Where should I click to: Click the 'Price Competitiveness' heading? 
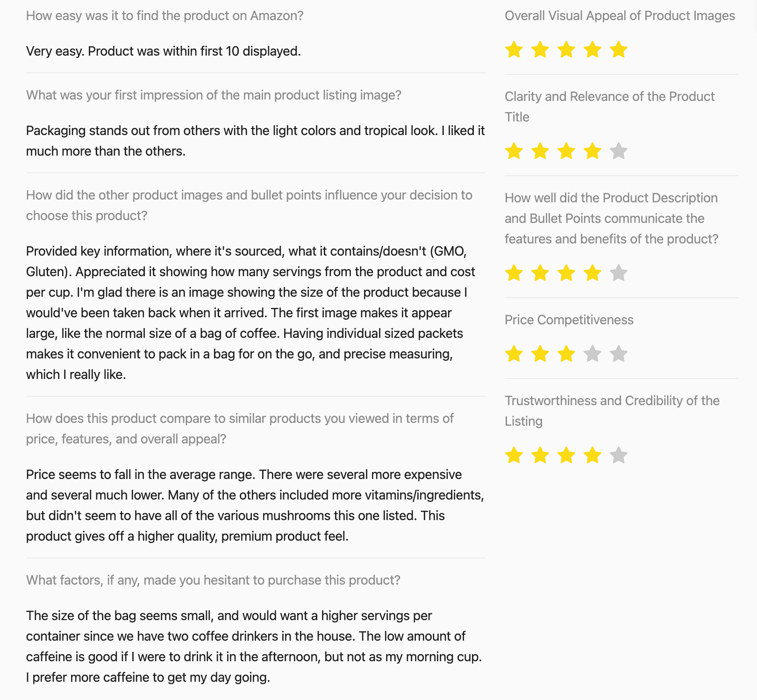569,320
